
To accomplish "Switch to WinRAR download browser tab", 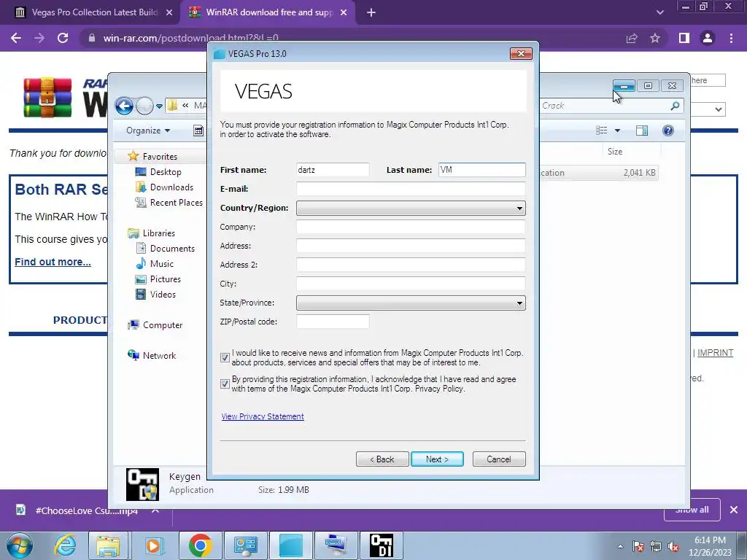I will 268,12.
